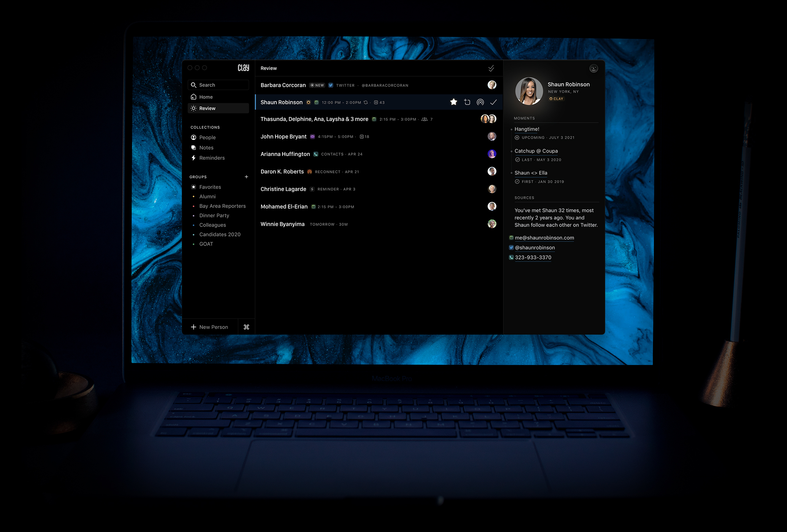The height and width of the screenshot is (532, 787).
Task: Expand the Groups section in the left sidebar
Action: tap(199, 176)
